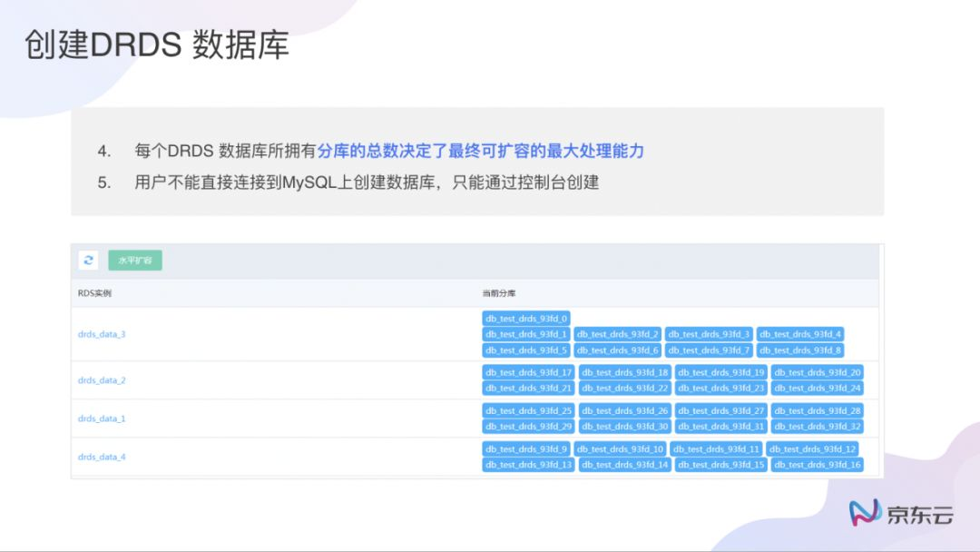The width and height of the screenshot is (980, 552).
Task: Select the db_test_drds_93fd_11 tag
Action: click(716, 448)
